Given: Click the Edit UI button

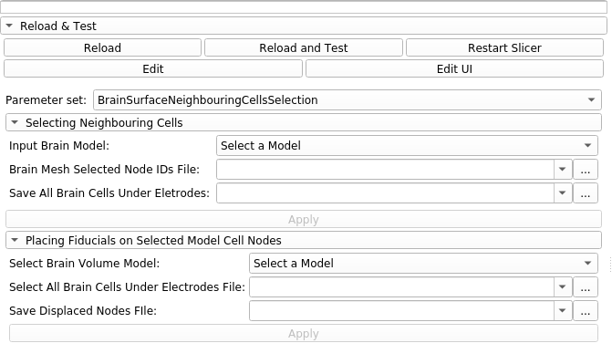Looking at the screenshot, I should pyautogui.click(x=455, y=68).
